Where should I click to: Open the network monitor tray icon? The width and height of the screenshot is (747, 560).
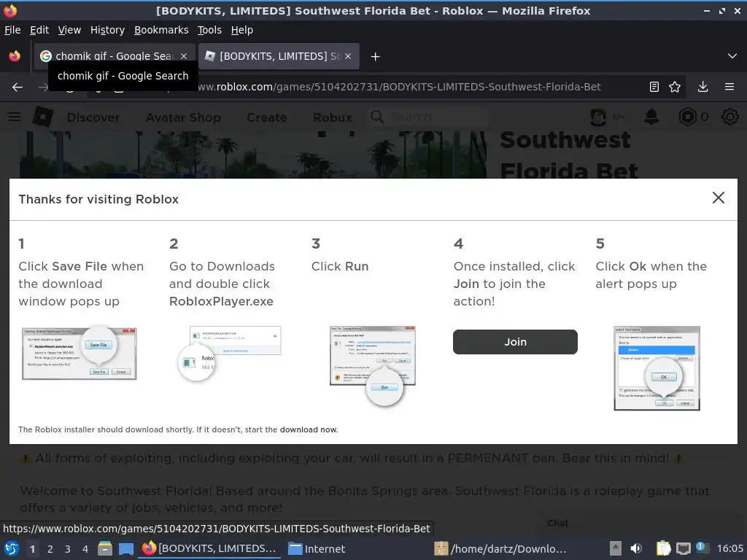pos(683,548)
